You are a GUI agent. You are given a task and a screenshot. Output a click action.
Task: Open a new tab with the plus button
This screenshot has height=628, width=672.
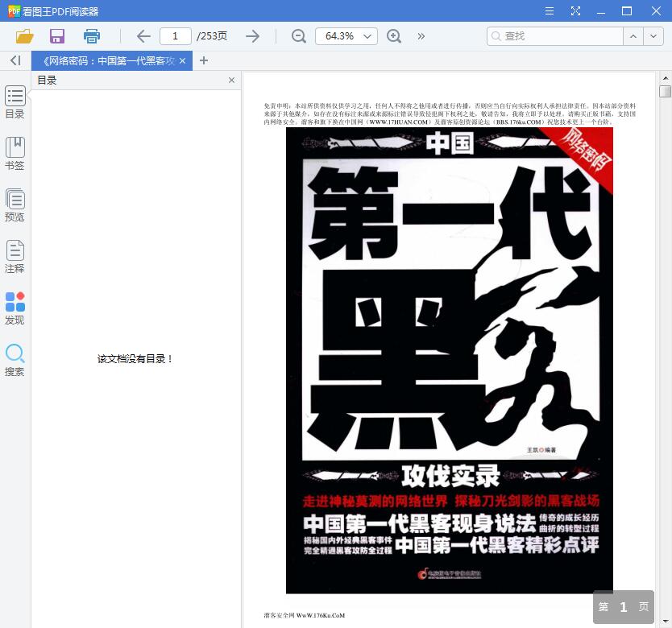click(203, 60)
